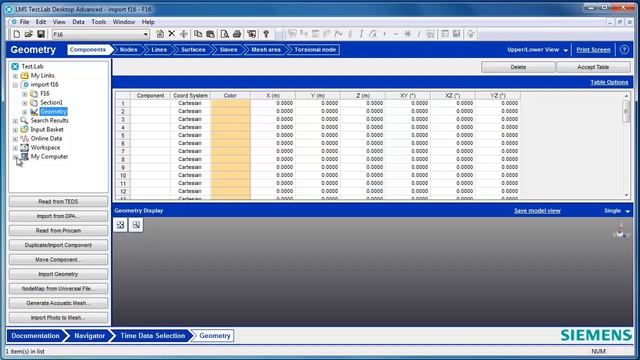Screen dimensions: 640x360
Task: Open the Data menu
Action: pos(78,22)
